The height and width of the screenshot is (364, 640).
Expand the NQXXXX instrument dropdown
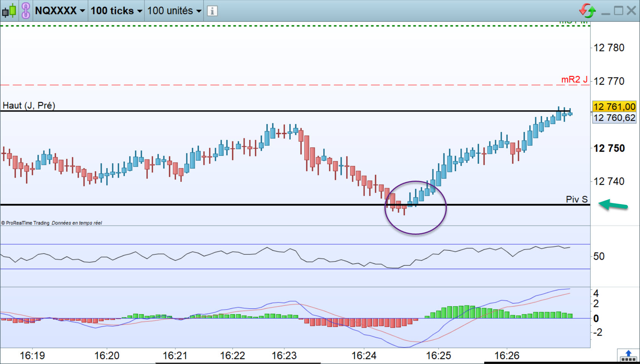pos(60,11)
